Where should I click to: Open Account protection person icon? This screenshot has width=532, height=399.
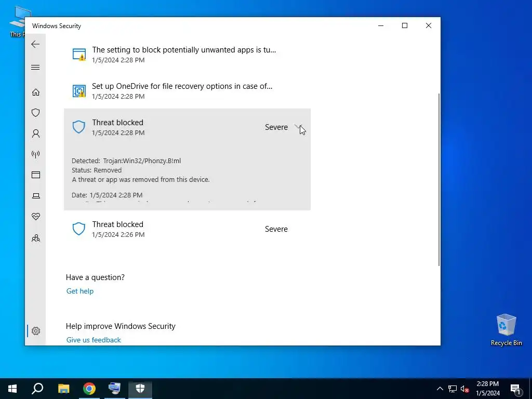(x=36, y=134)
